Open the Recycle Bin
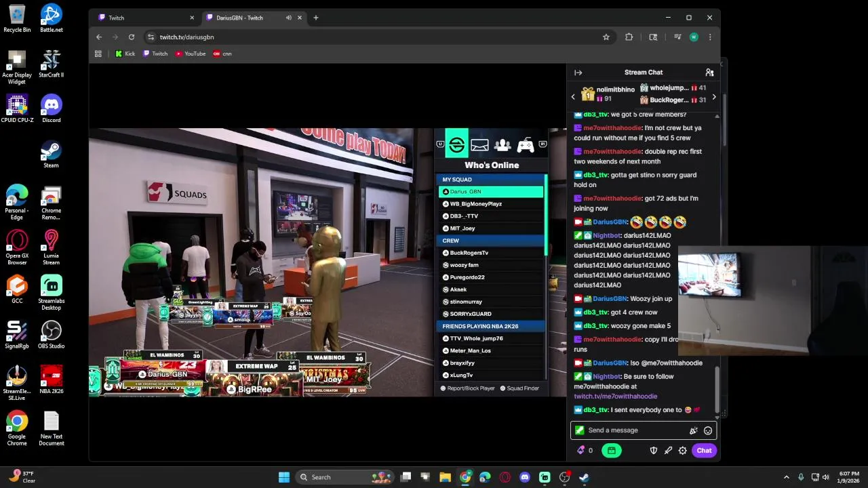The width and height of the screenshot is (868, 488). pyautogui.click(x=17, y=18)
